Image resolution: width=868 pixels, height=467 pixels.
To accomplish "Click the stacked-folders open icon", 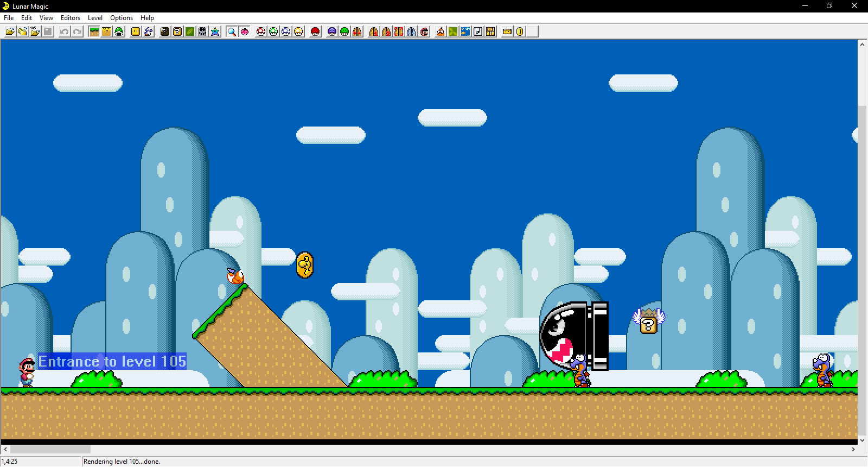I will click(x=23, y=31).
